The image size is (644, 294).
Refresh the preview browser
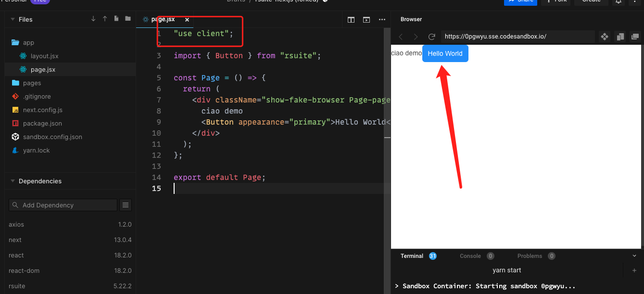tap(431, 36)
